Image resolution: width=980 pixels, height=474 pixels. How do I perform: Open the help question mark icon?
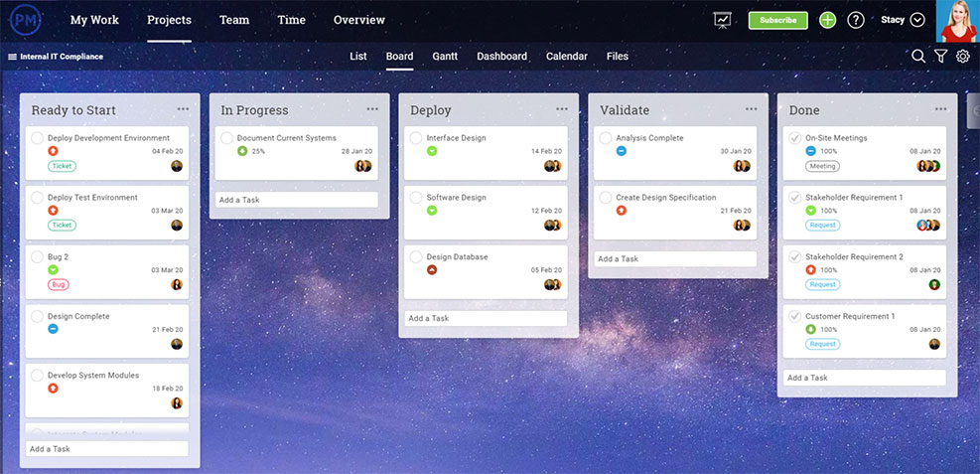coord(855,20)
